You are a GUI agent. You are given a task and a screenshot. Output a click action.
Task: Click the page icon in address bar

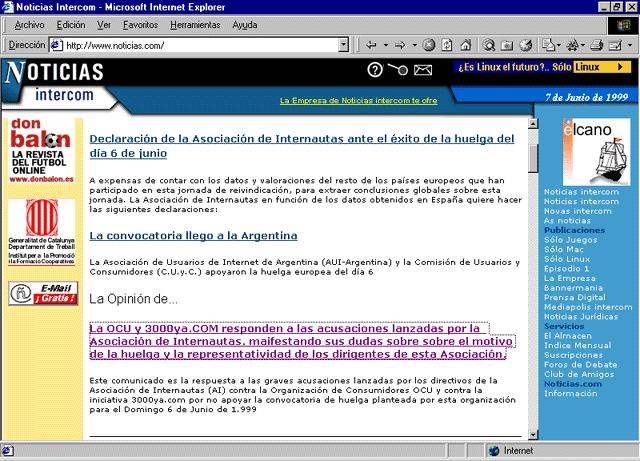[56, 45]
